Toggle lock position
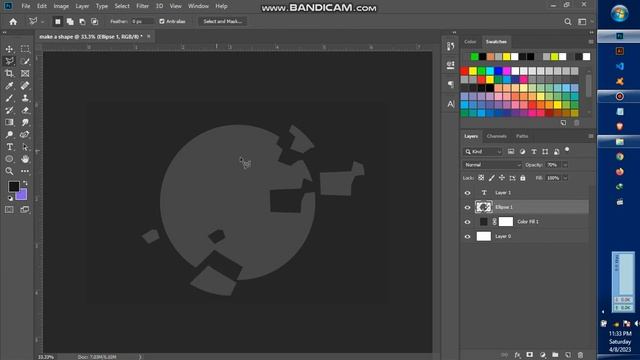Image resolution: width=640 pixels, height=360 pixels. 502,178
